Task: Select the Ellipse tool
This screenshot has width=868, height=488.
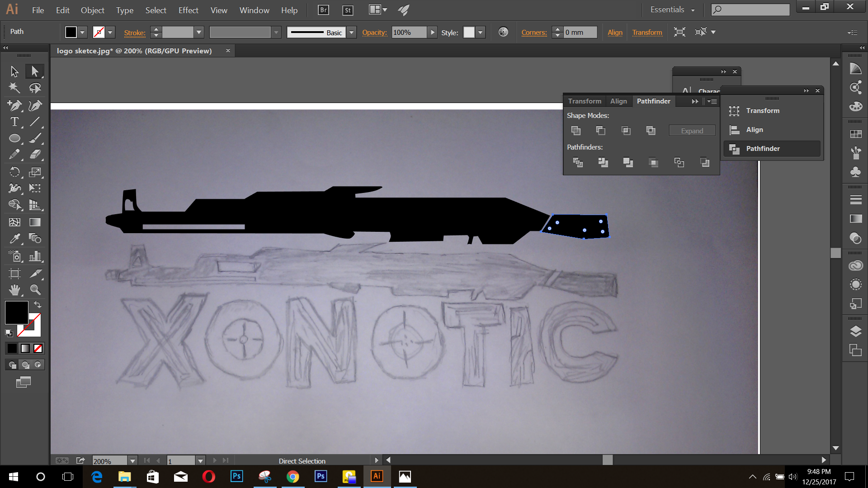Action: (x=14, y=138)
